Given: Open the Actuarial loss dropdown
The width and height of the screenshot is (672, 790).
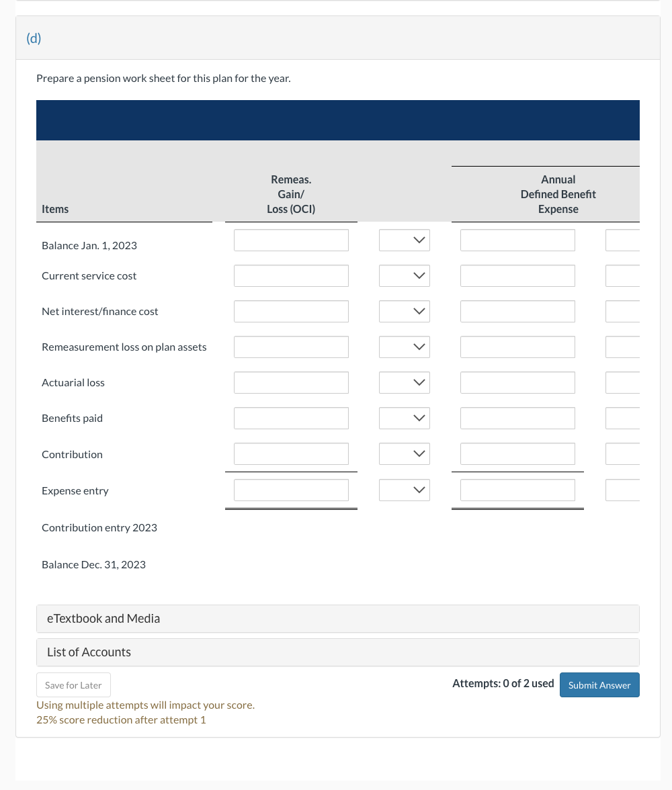Looking at the screenshot, I should click(404, 382).
